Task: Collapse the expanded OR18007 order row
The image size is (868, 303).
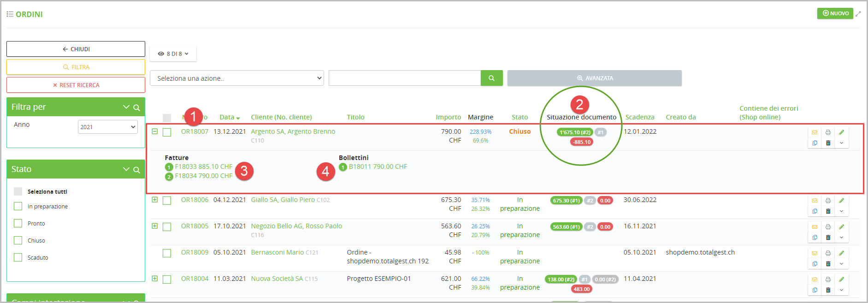Action: (x=155, y=131)
